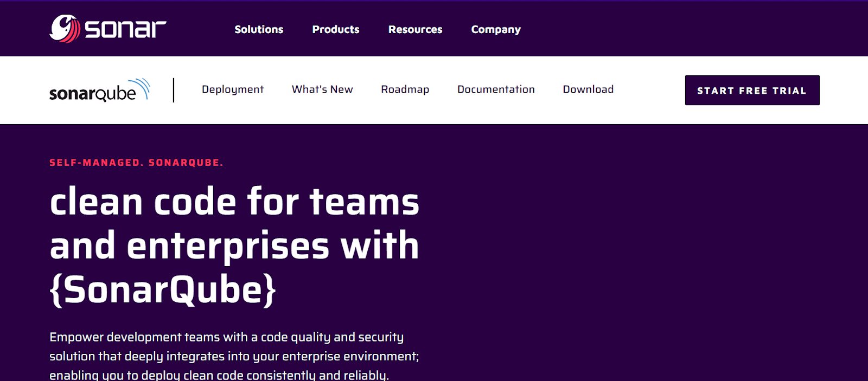Open the Company menu

tap(496, 30)
